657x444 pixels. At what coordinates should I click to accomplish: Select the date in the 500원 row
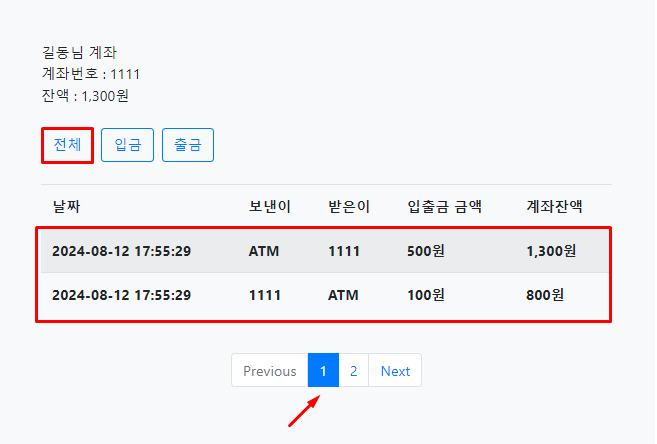coord(122,251)
